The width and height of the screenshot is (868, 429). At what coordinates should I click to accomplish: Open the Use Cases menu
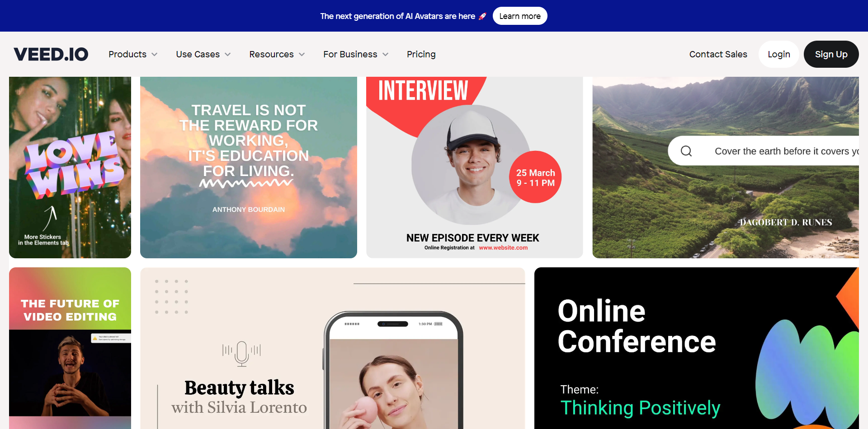tap(203, 54)
